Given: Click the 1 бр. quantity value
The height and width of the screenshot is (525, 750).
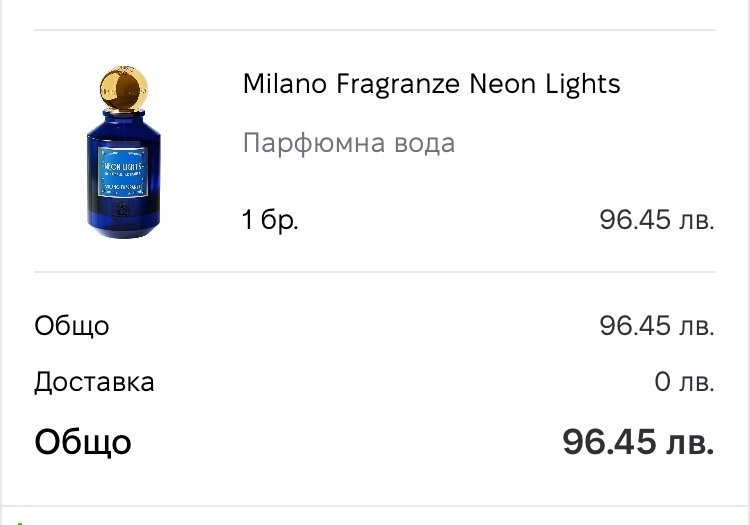Looking at the screenshot, I should coord(270,220).
